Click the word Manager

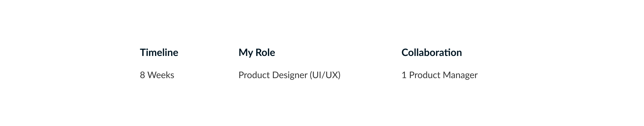pyautogui.click(x=460, y=75)
